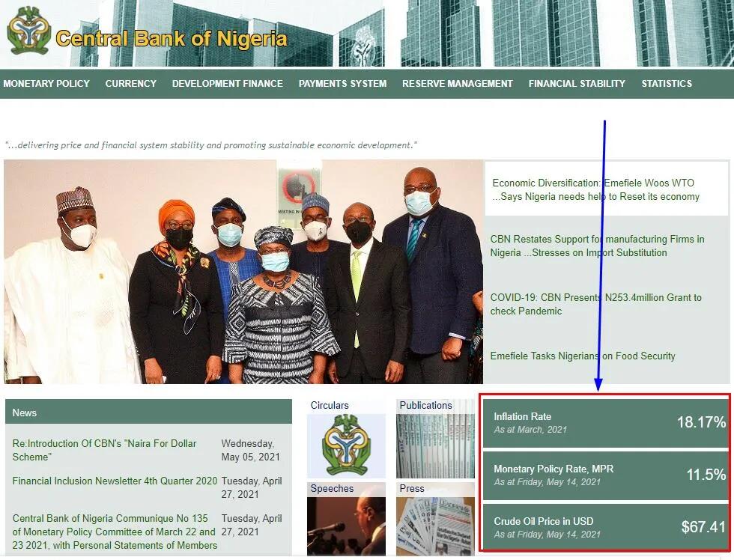Viewport: 734px width, 560px height.
Task: Open the Speeches thumbnail image
Action: coord(346,526)
